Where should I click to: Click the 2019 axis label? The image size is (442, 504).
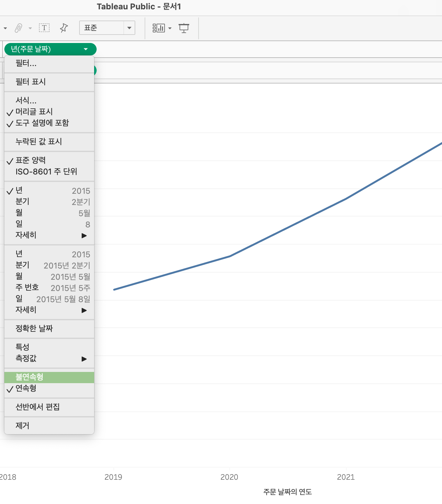pos(113,477)
